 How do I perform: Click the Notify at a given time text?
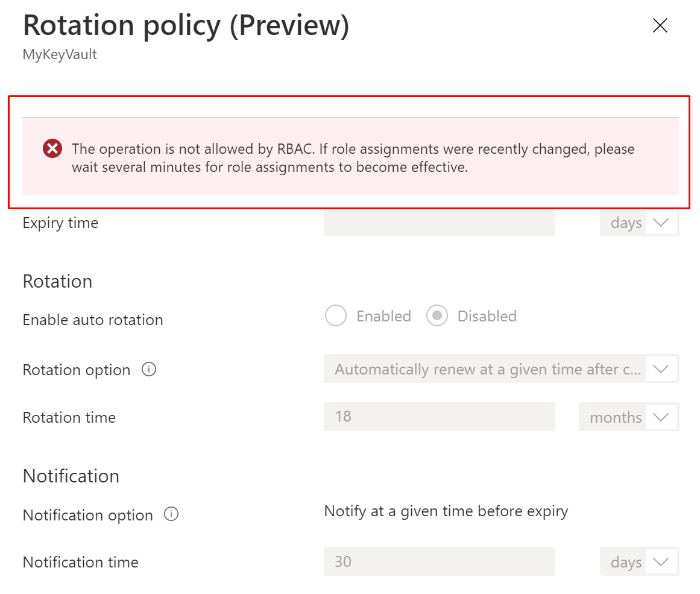point(446,511)
